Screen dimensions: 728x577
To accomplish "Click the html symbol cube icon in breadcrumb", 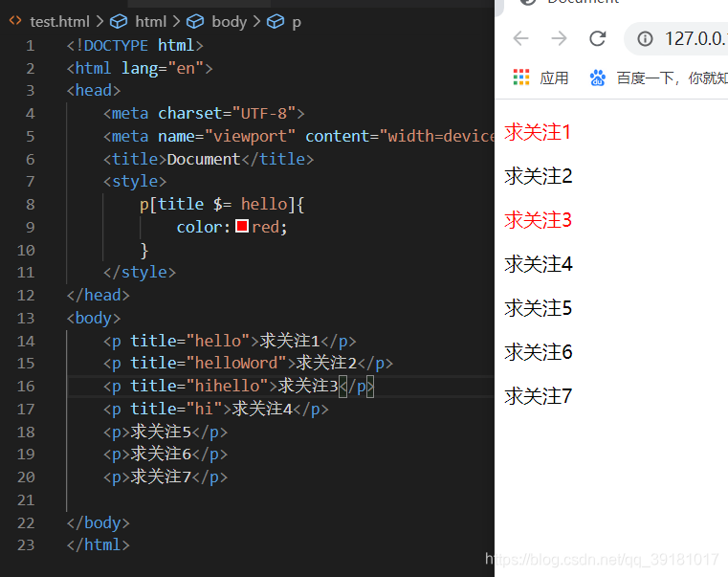I will point(119,21).
